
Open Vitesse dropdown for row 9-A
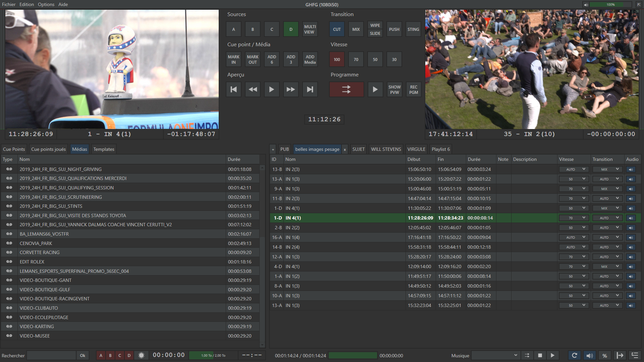click(574, 189)
